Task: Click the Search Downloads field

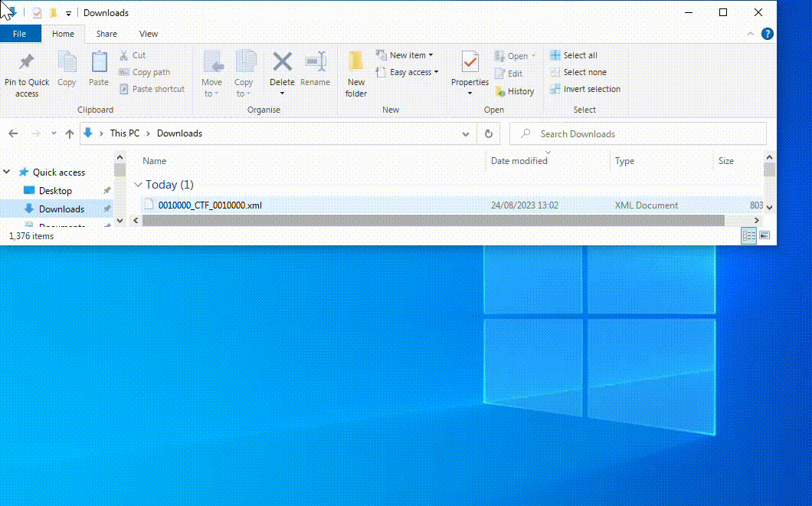Action: point(638,133)
